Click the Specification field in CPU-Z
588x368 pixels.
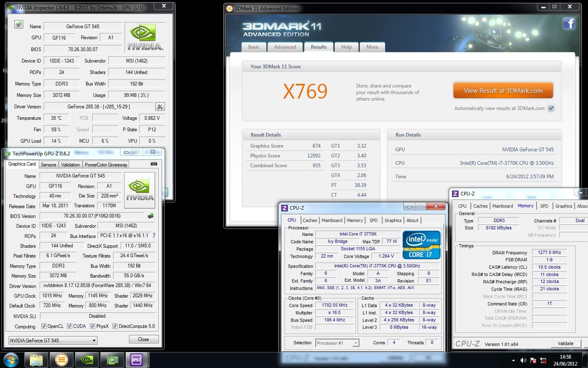(377, 266)
